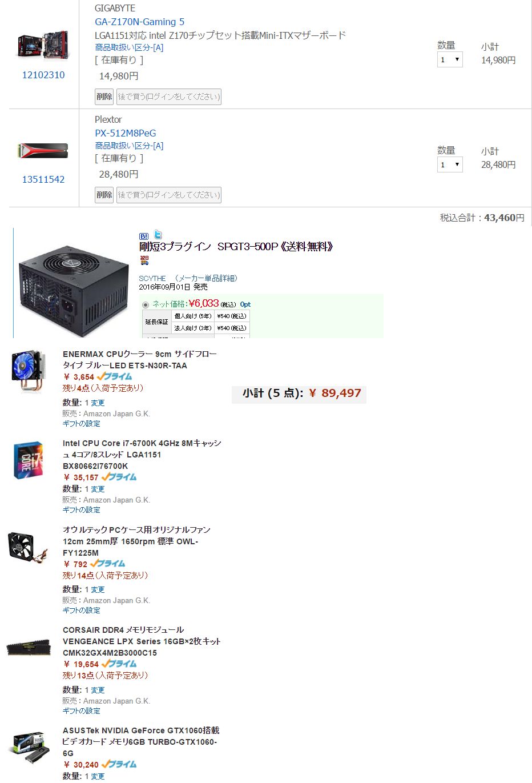Open the GA-Z170N-Gaming 5 motherboard thumbnail

click(43, 46)
